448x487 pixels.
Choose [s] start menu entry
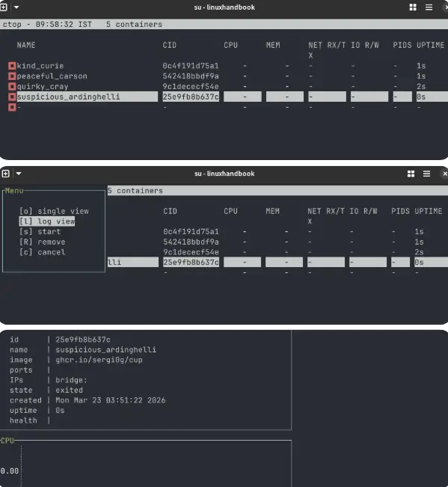[40, 232]
